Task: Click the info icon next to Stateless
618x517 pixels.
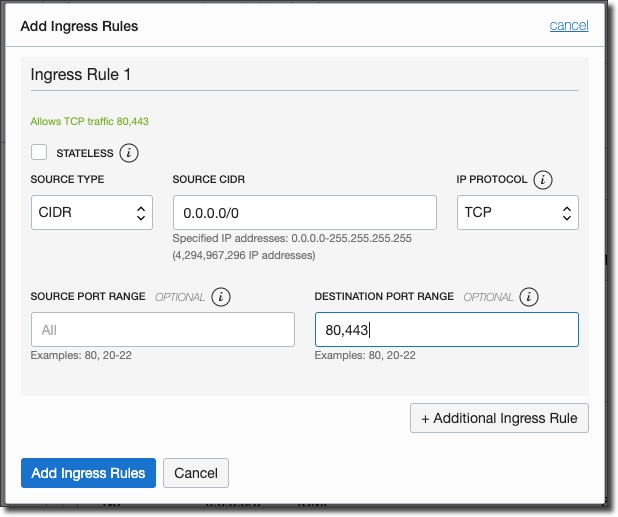Action: pos(129,153)
